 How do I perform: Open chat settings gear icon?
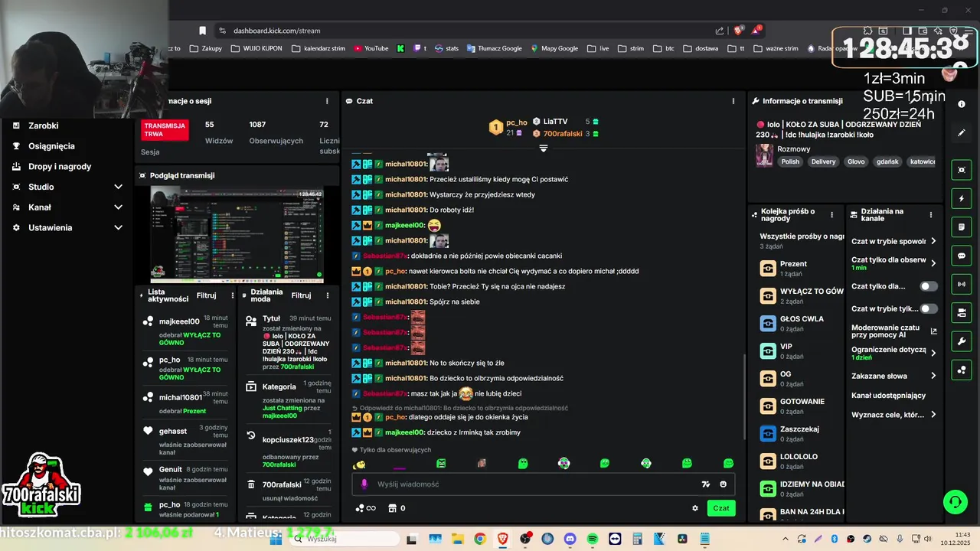pyautogui.click(x=695, y=508)
